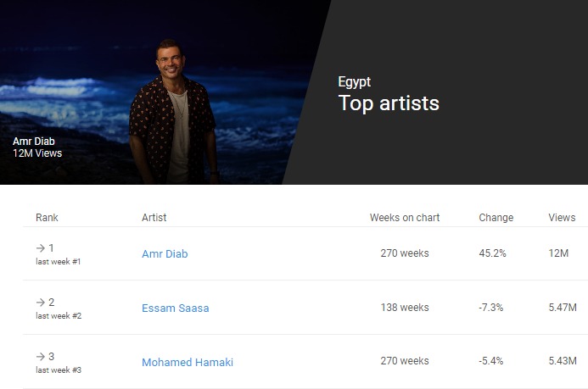Open the Amr Diab artist link in table
The width and height of the screenshot is (588, 389).
click(165, 254)
